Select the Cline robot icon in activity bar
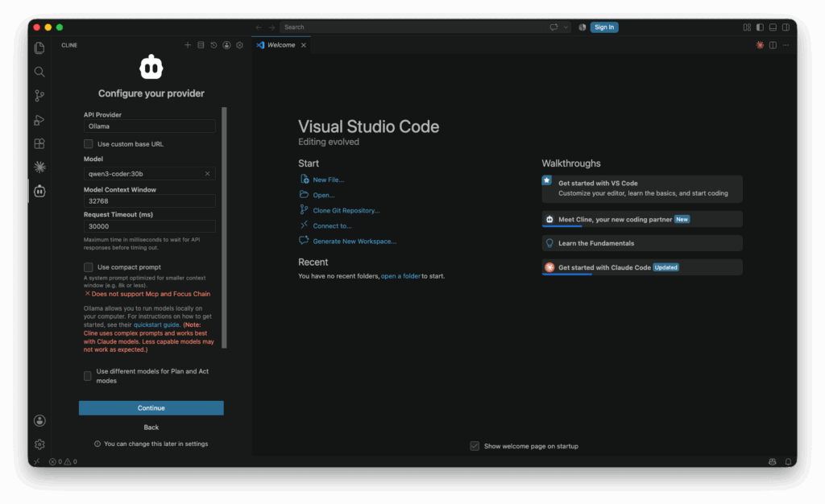 point(39,191)
